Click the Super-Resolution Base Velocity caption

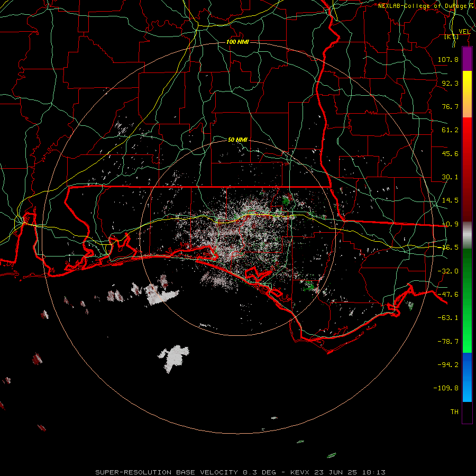click(241, 472)
